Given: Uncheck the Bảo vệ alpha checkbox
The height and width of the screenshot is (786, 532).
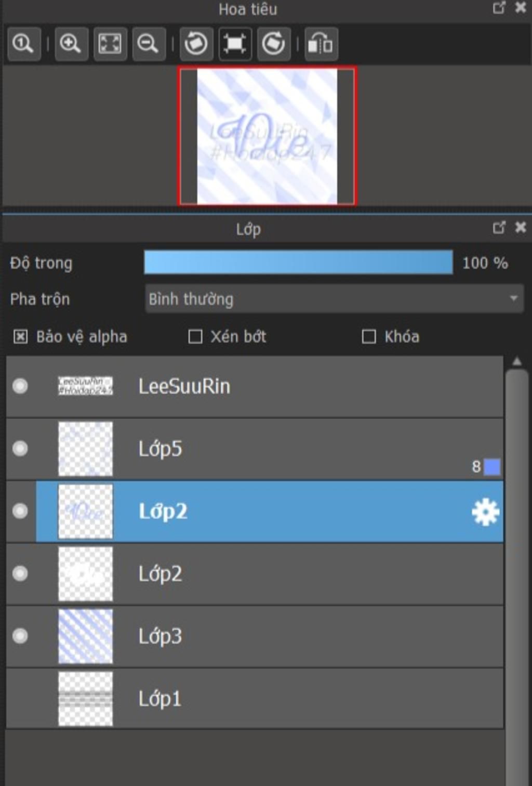Looking at the screenshot, I should 20,337.
